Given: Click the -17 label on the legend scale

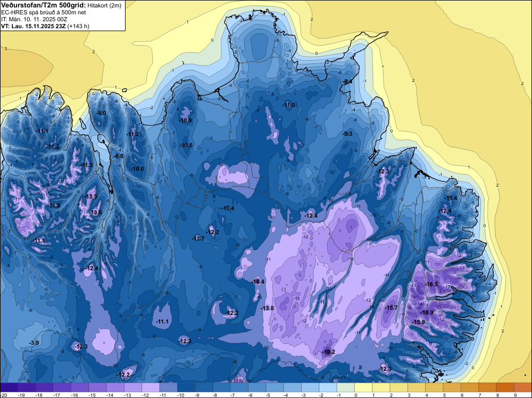Looking at the screenshot, I should point(57,395).
